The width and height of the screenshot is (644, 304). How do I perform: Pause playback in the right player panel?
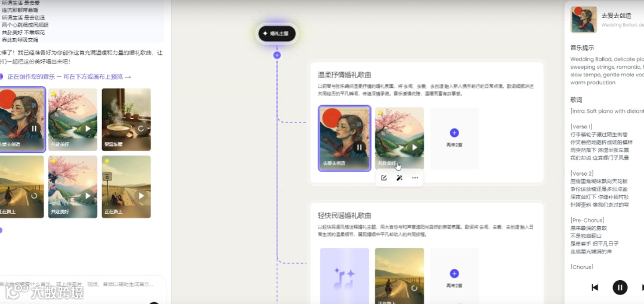coord(620,287)
